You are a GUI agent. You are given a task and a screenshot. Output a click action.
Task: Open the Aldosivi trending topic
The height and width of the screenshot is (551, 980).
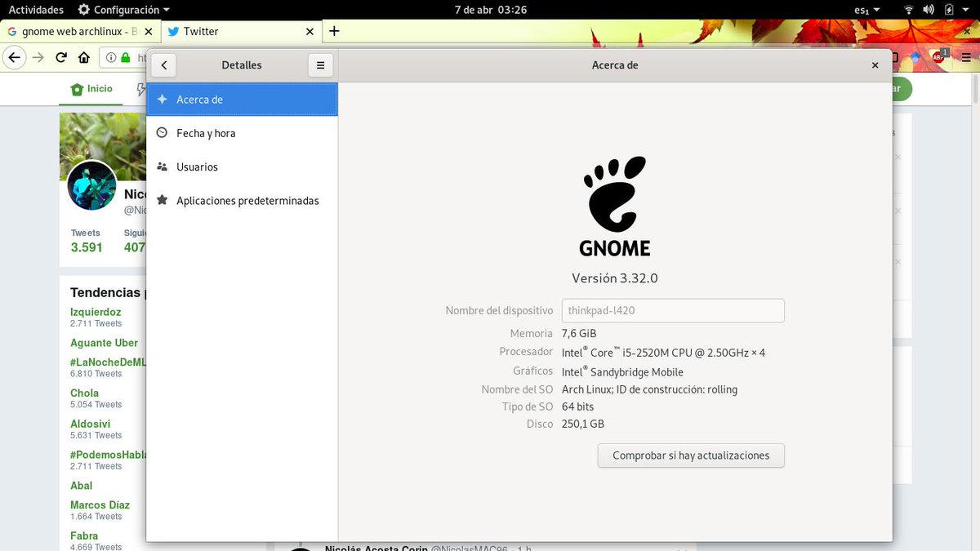[x=90, y=424]
